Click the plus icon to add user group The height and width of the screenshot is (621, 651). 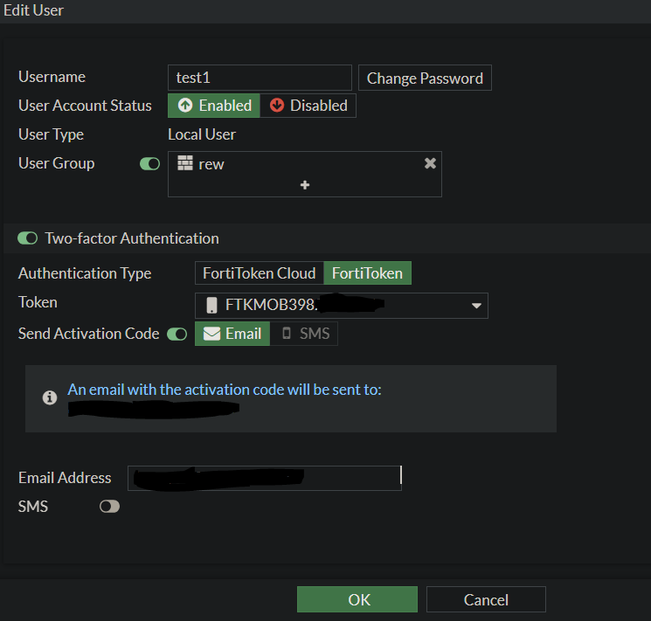pos(305,185)
